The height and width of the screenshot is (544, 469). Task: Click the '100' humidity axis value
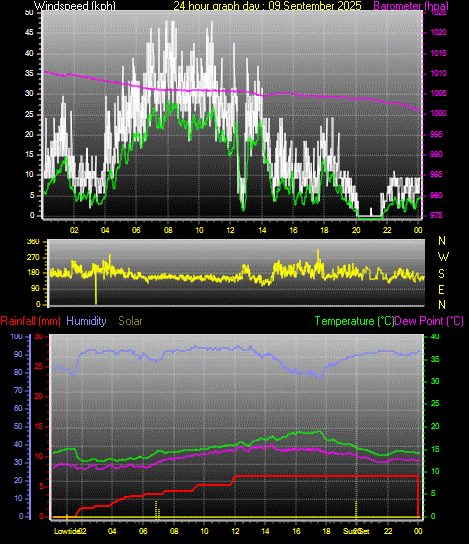[x=16, y=336]
